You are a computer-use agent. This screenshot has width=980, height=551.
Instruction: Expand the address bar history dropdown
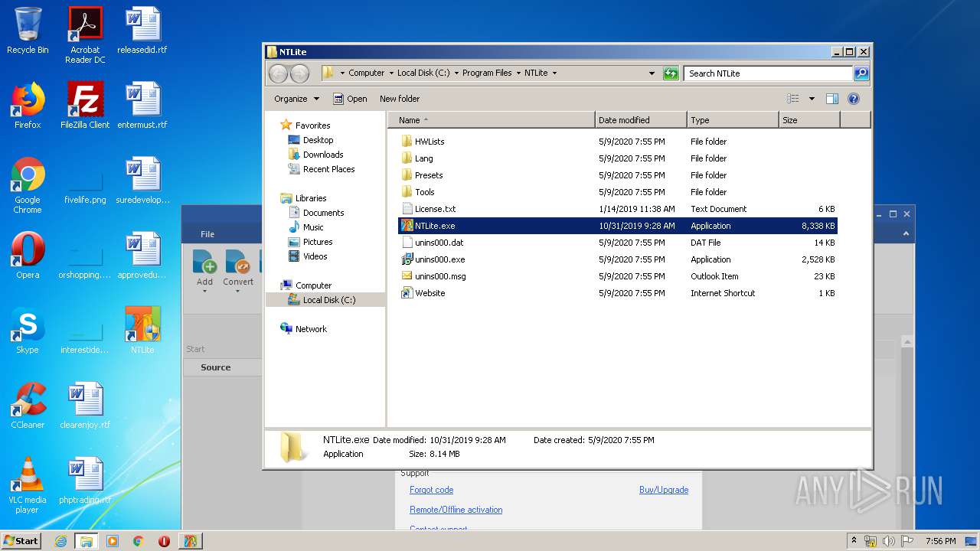[x=652, y=73]
